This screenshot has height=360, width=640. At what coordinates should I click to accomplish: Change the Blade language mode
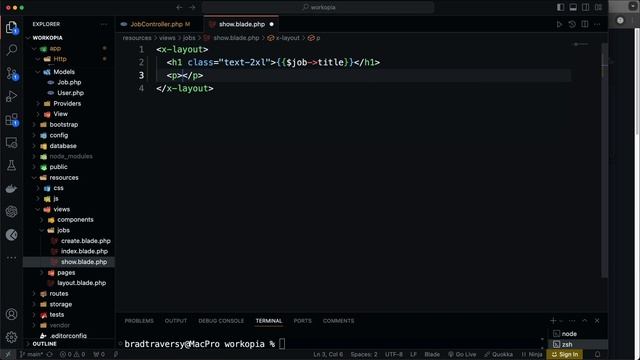(x=432, y=354)
